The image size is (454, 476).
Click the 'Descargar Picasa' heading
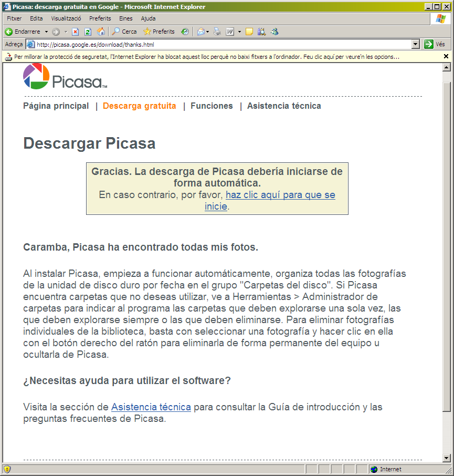[89, 143]
